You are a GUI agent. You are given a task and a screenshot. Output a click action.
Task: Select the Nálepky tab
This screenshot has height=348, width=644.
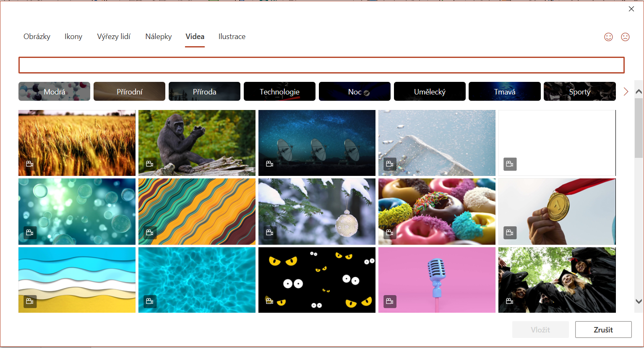point(159,37)
